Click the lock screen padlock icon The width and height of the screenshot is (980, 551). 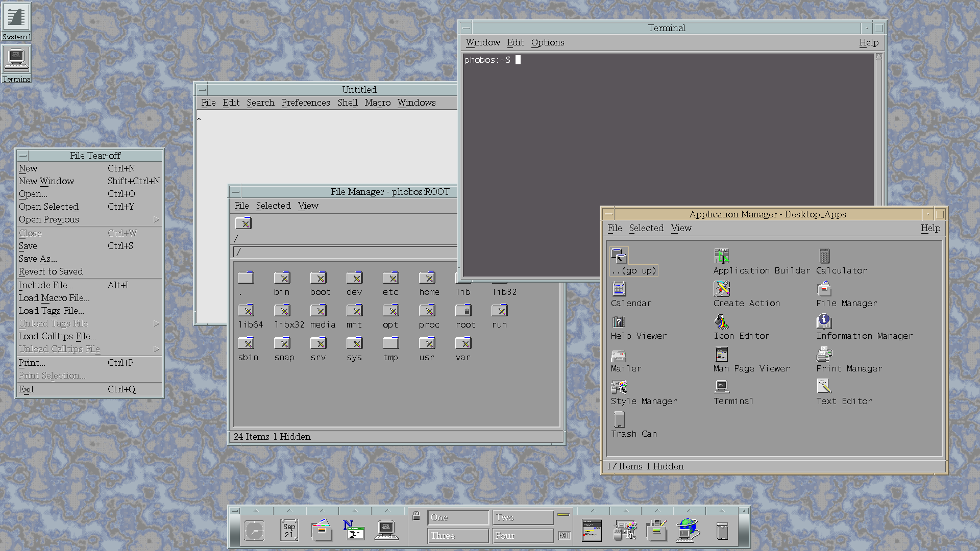[x=416, y=516]
